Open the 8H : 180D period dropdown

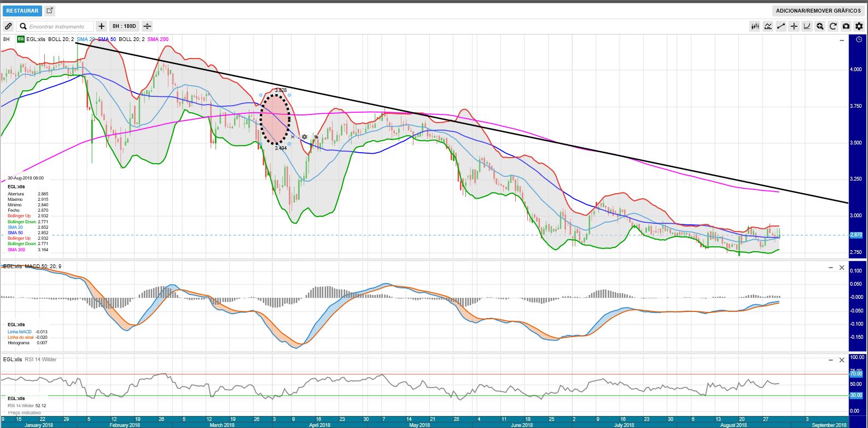coord(124,26)
